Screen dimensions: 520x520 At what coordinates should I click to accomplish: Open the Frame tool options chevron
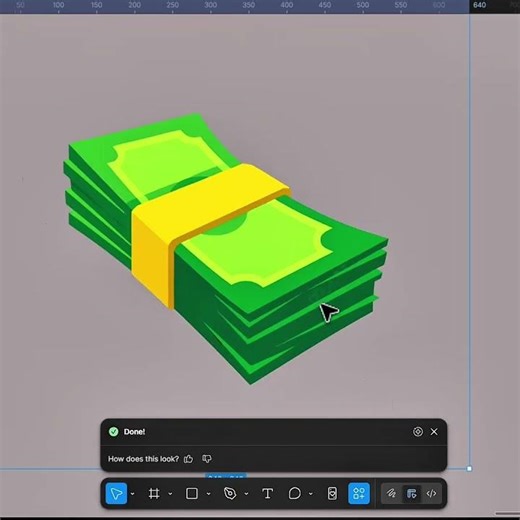pos(170,494)
